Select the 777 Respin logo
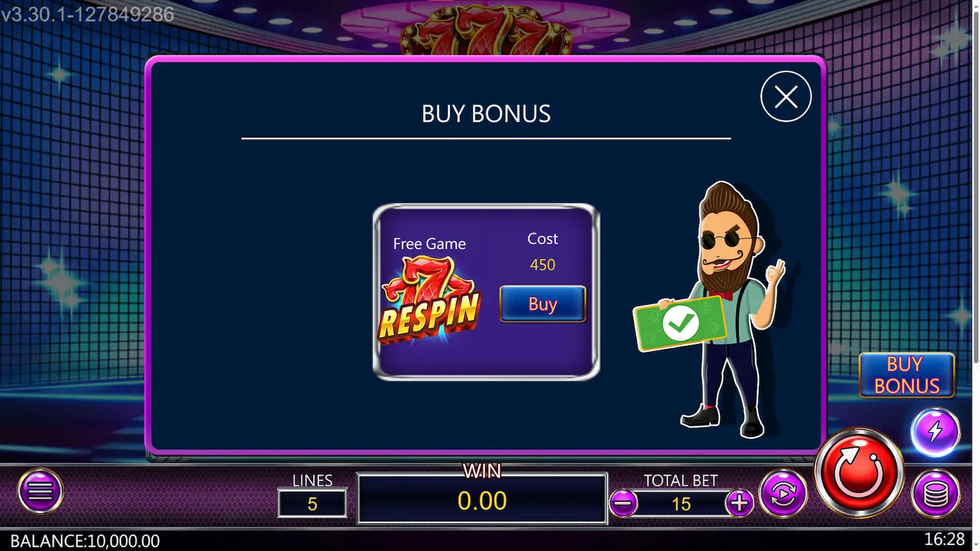The height and width of the screenshot is (551, 980). [429, 299]
